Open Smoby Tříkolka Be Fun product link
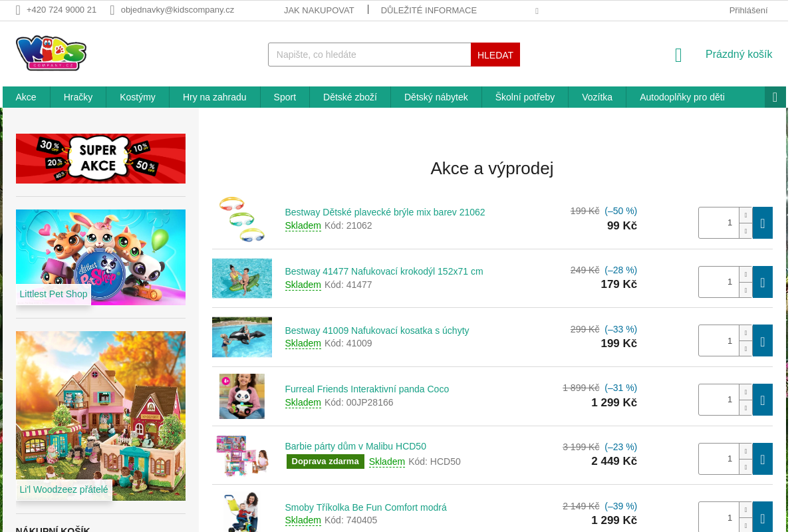This screenshot has height=532, width=798. tap(366, 507)
